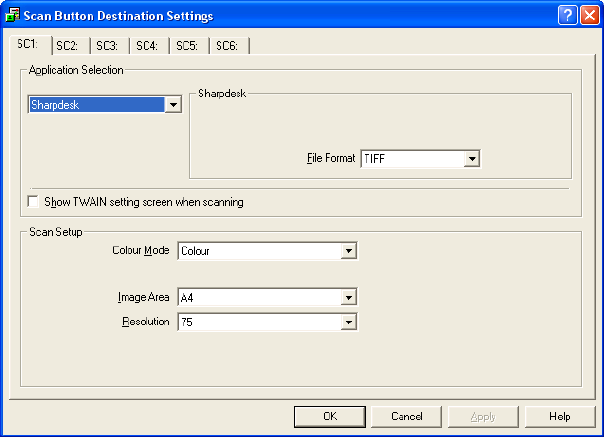Select the SC4 tab
The width and height of the screenshot is (604, 437).
tap(147, 45)
